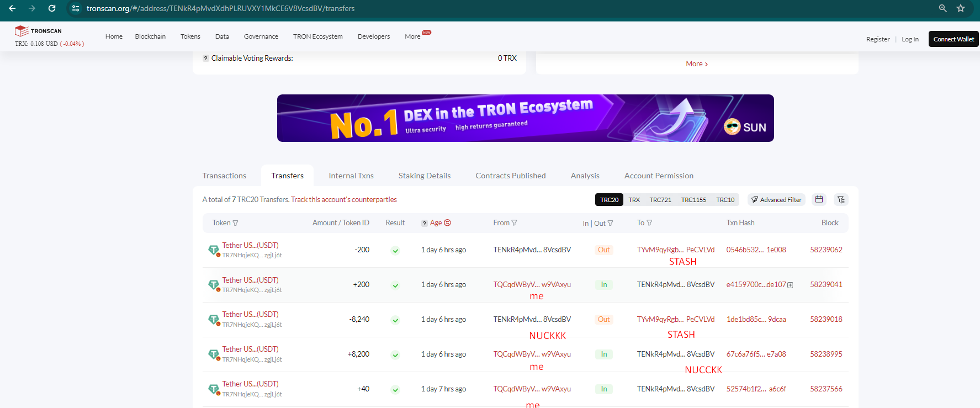Open the Developers menu
This screenshot has width=980, height=408.
pos(374,36)
